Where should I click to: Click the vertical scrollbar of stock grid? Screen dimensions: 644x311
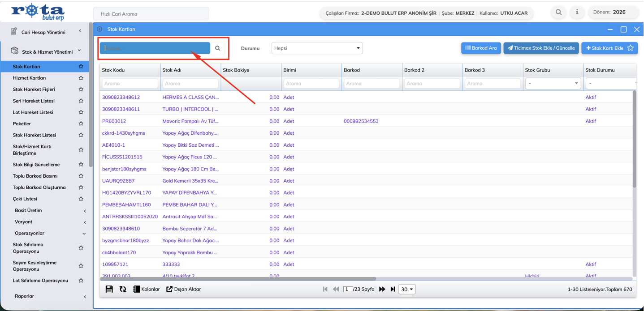634,139
